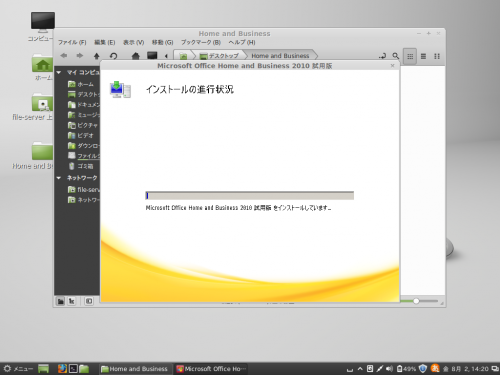Screen dimensions: 500x375
Task: Click the computer icon in the toolbar
Action: [152, 55]
